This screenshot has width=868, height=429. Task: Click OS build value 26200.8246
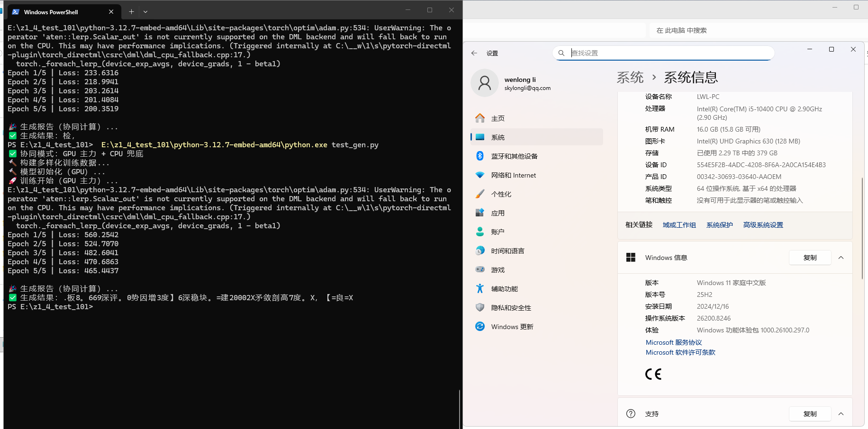714,318
